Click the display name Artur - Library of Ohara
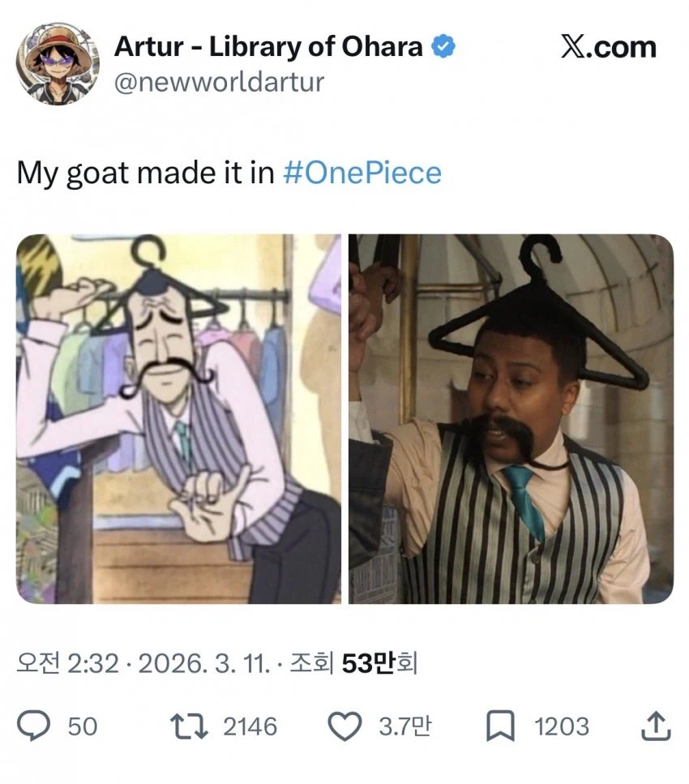The width and height of the screenshot is (689, 784). click(x=268, y=48)
